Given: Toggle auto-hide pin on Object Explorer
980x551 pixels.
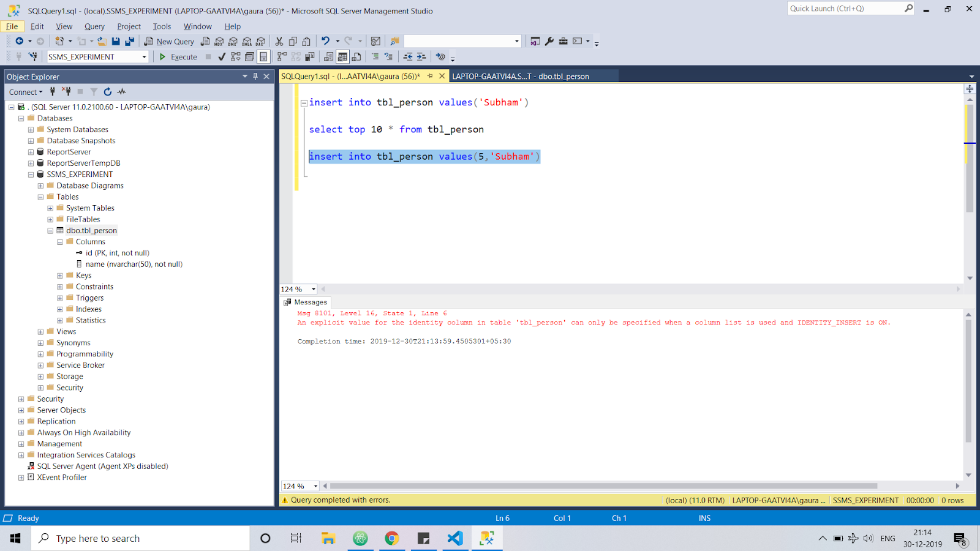Looking at the screenshot, I should [255, 76].
